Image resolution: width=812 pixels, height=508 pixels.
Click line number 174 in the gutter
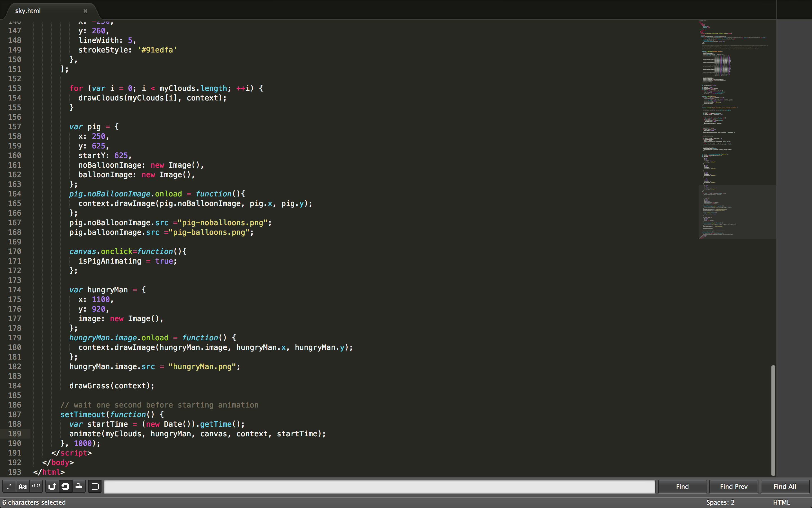[15, 289]
